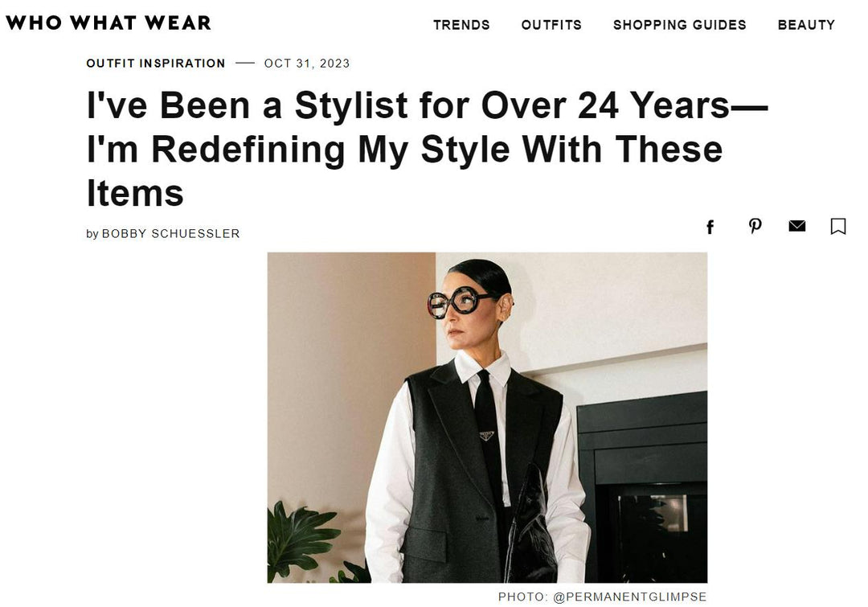
Task: Click the Oct 31, 2023 publish date
Action: coord(307,64)
